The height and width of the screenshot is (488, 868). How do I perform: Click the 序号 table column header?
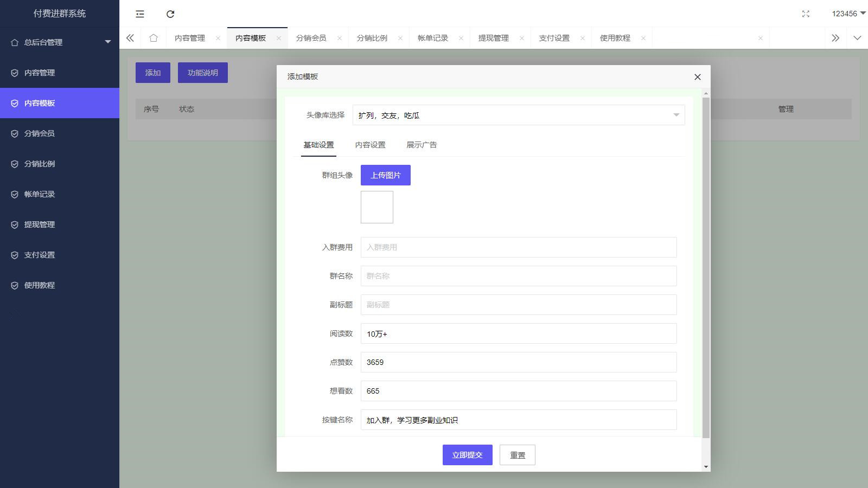coord(151,109)
